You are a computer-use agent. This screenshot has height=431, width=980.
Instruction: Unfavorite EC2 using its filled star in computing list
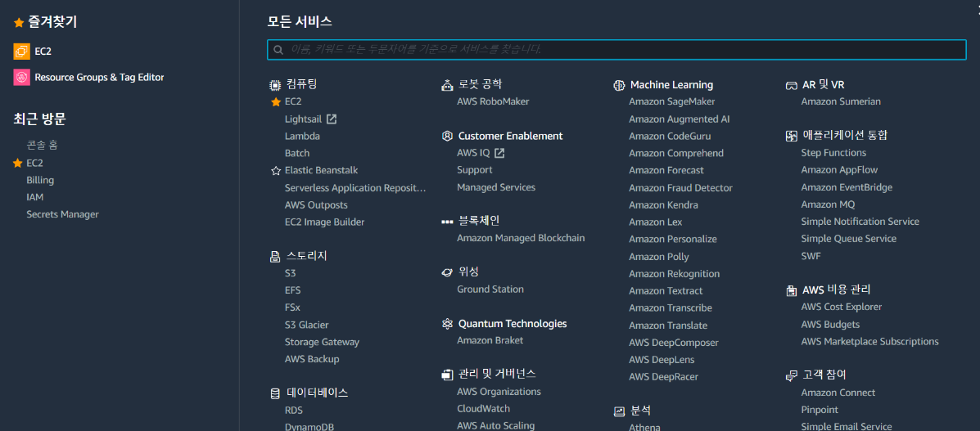click(276, 101)
